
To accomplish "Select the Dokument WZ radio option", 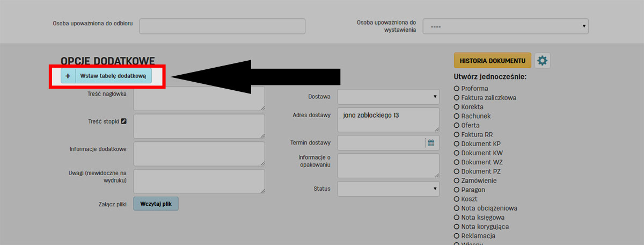I will (x=457, y=162).
